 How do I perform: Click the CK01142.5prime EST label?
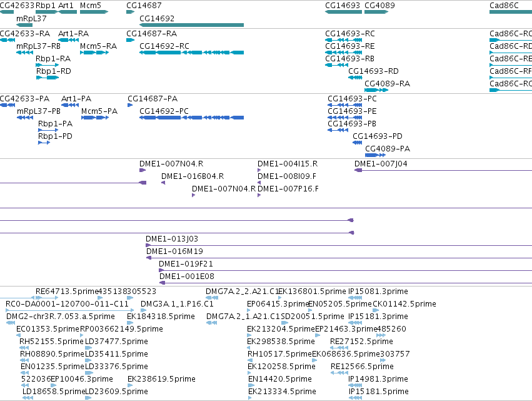404,304
